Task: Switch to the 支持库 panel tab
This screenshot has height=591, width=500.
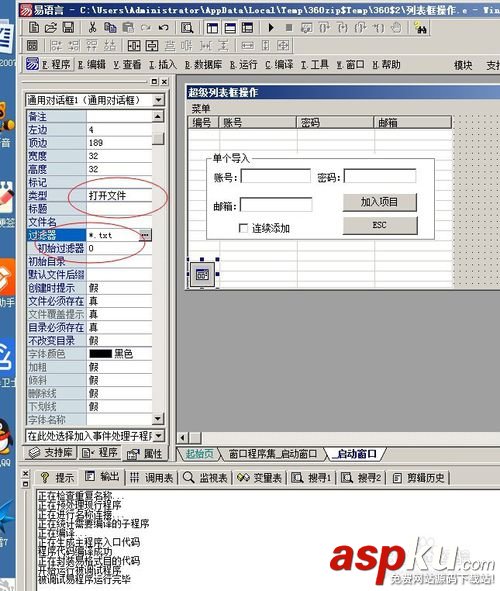Action: 50,452
